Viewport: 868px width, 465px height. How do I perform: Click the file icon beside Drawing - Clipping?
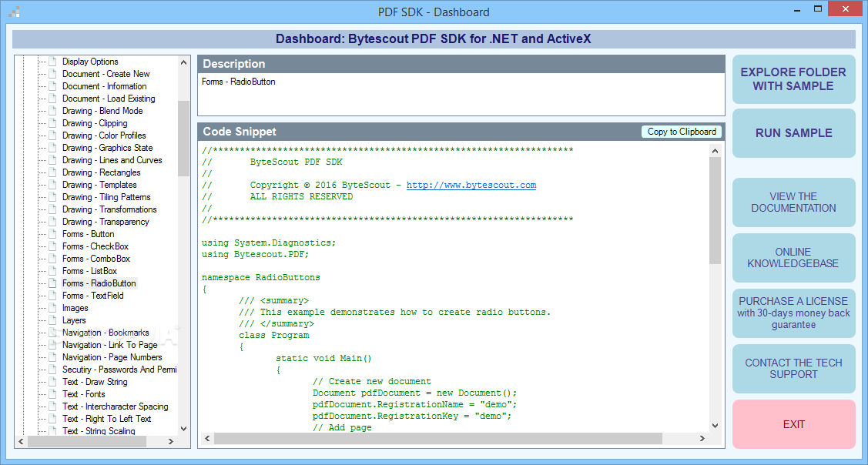52,123
